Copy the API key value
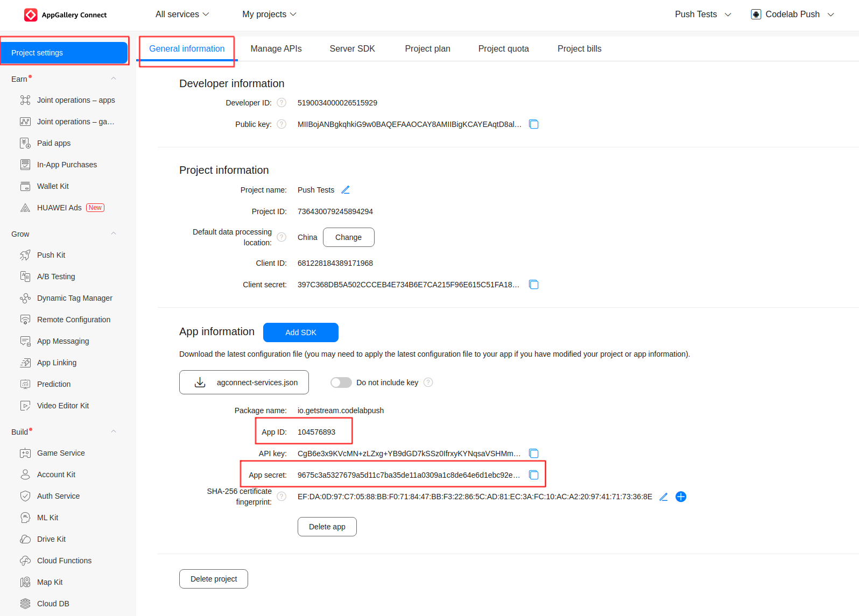Screen dimensions: 859x616 pyautogui.click(x=533, y=454)
